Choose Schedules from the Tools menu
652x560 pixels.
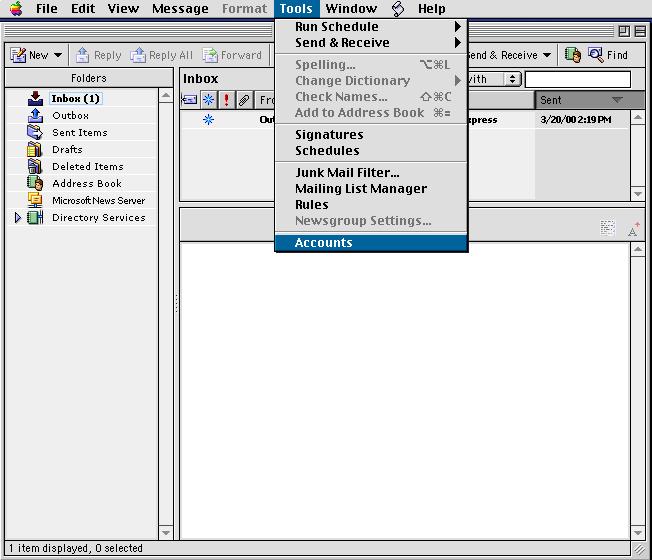[x=371, y=150]
